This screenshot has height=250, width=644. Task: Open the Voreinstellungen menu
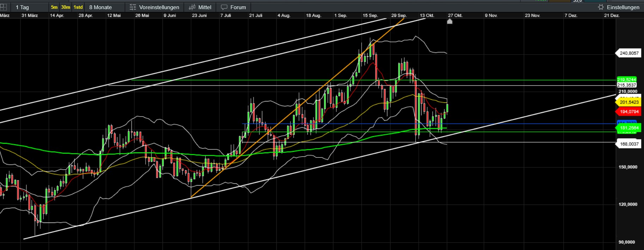159,7
